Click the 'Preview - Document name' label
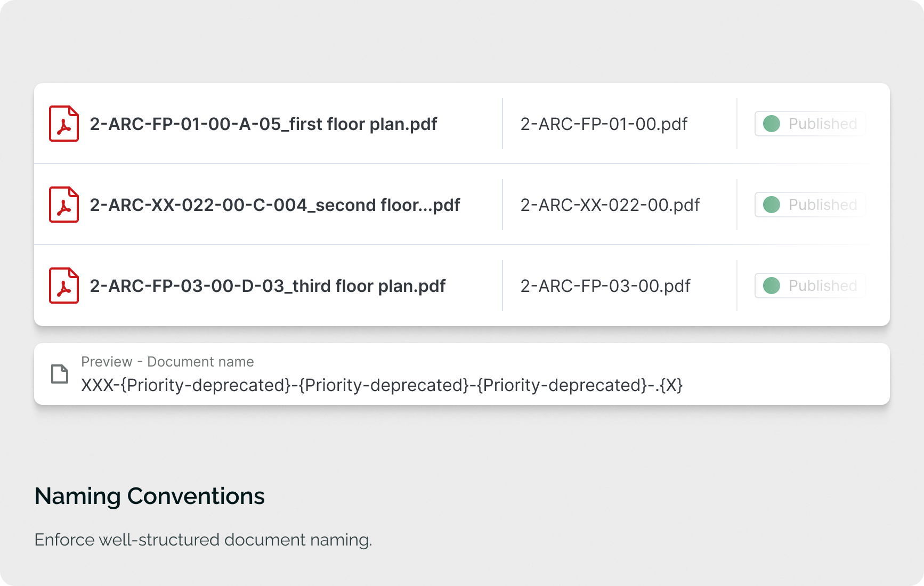The image size is (924, 586). click(167, 362)
